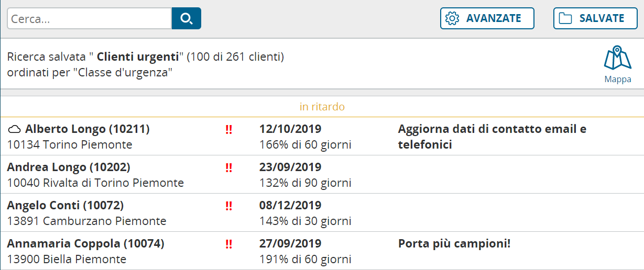Click red urgency marks for Alberto Longo
Screen dimensions: 644x270
click(229, 130)
